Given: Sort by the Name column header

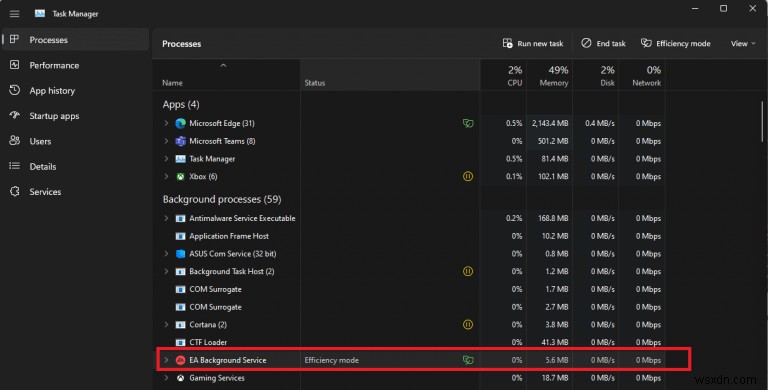Looking at the screenshot, I should (x=227, y=75).
